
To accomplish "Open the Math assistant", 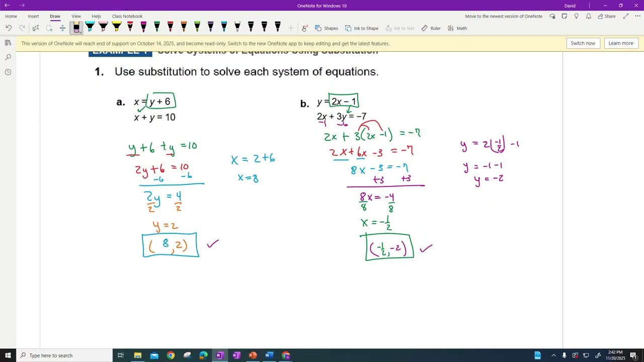I will pos(457,28).
